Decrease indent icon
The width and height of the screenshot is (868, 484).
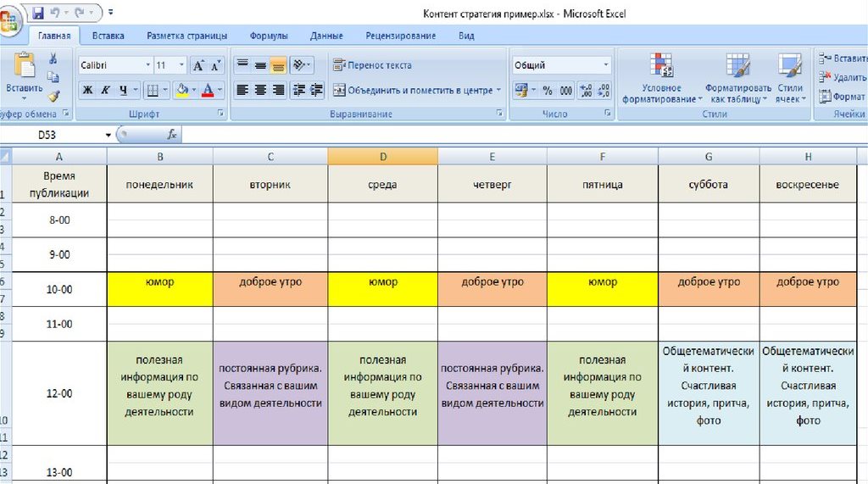pyautogui.click(x=299, y=90)
